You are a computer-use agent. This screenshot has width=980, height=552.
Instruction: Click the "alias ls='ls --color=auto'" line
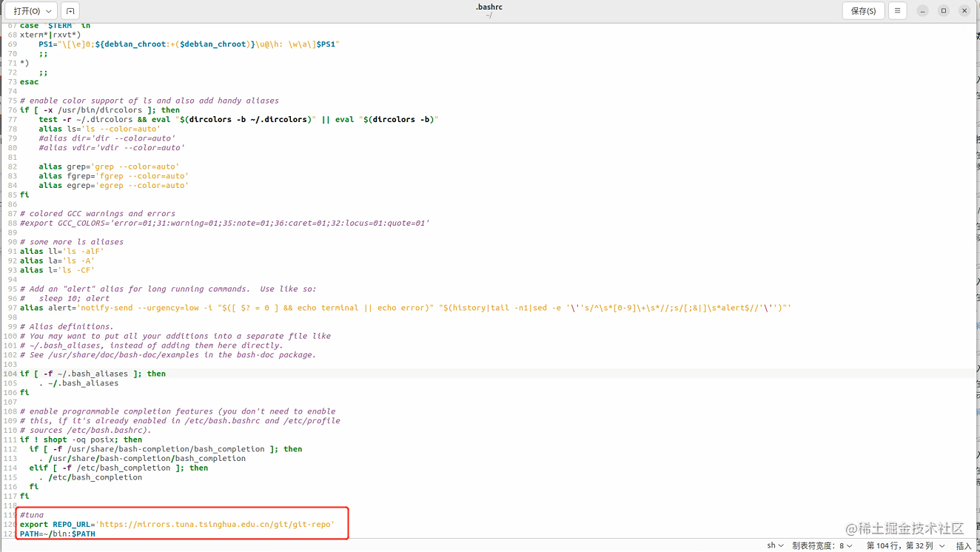coord(100,129)
